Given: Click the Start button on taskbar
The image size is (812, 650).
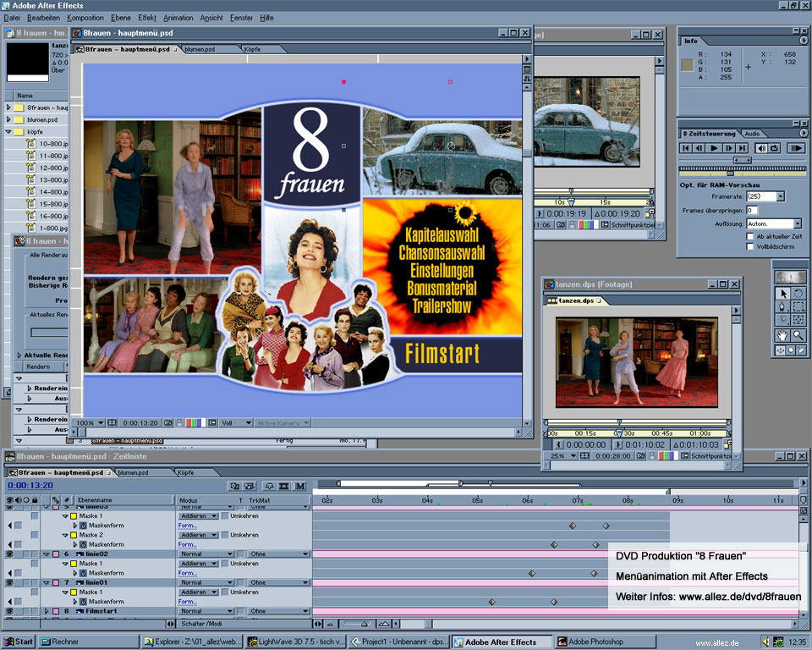Looking at the screenshot, I should 18,642.
